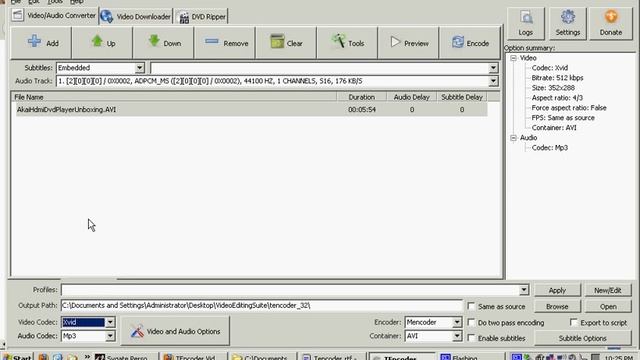Open the Tools toolbar button
640x360 pixels.
(x=347, y=43)
